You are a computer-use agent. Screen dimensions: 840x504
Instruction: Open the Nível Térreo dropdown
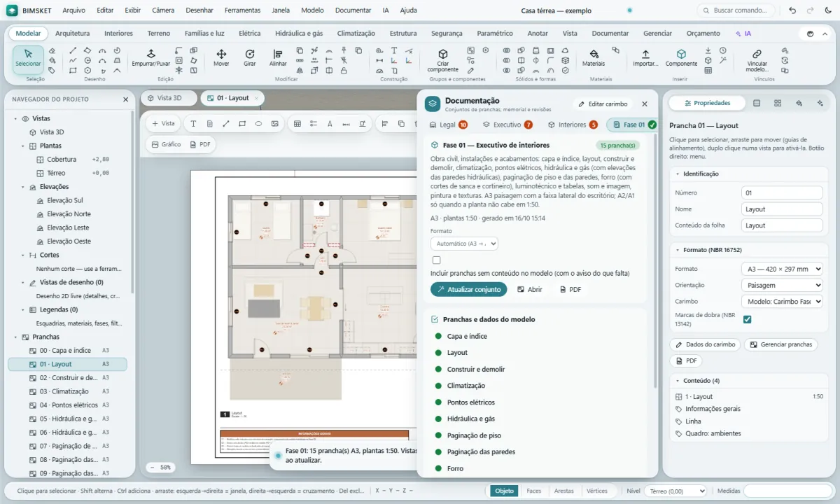coord(675,491)
